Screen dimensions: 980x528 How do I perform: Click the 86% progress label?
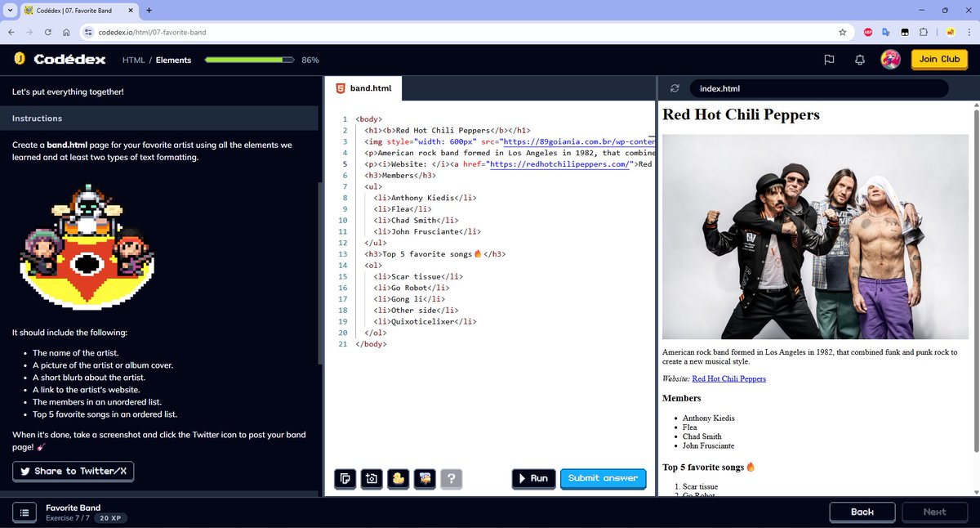pos(310,60)
